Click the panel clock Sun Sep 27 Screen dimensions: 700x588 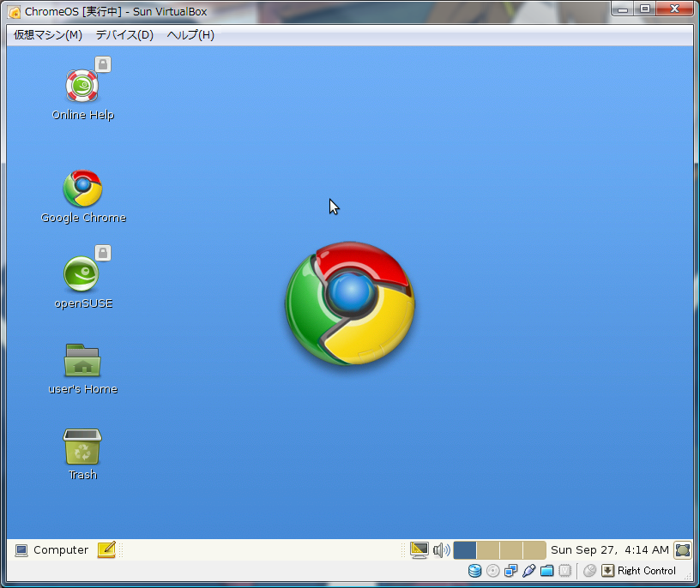click(609, 550)
